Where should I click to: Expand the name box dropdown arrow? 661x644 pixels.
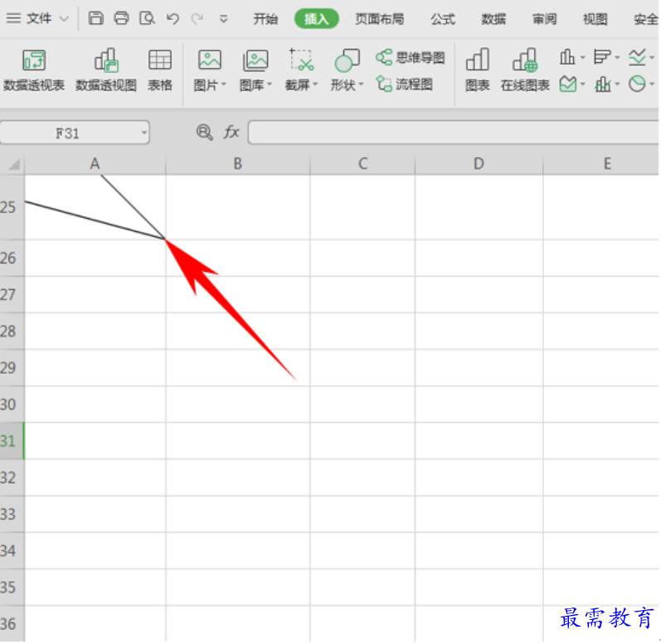pos(143,133)
